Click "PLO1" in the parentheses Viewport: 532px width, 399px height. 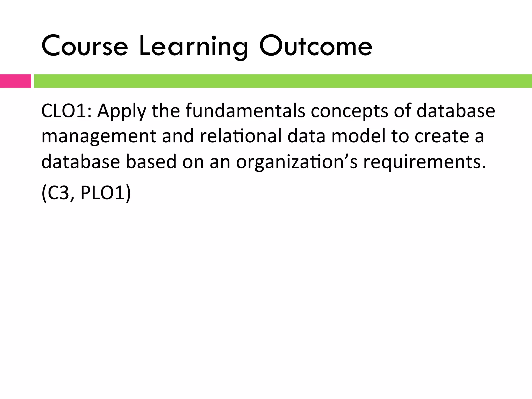click(103, 193)
